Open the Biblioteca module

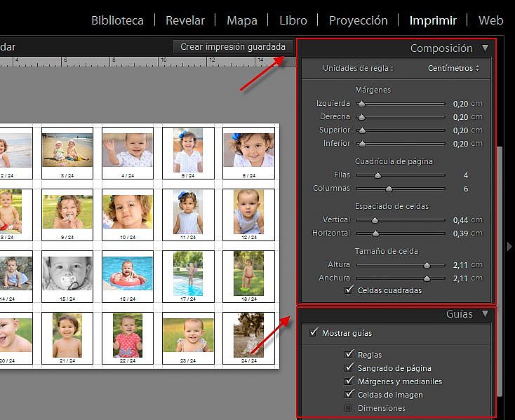pyautogui.click(x=117, y=20)
